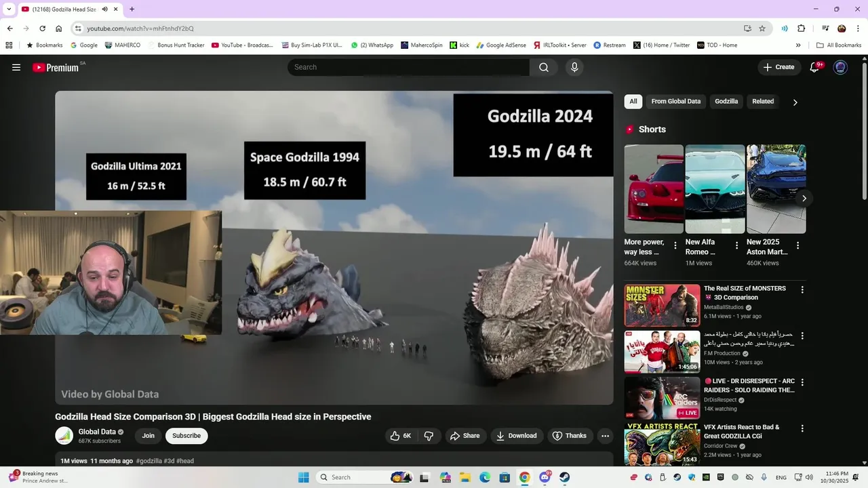868x488 pixels.
Task: Open Global Data channel name link
Action: [97, 432]
